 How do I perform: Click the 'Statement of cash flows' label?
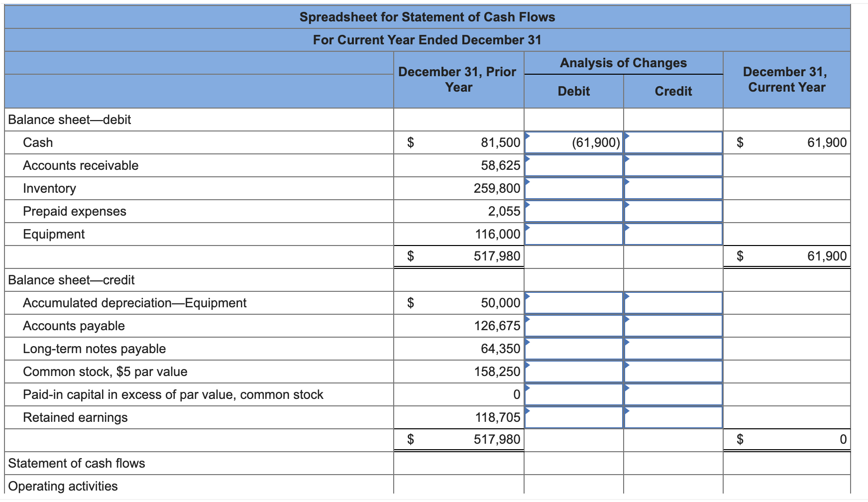click(x=77, y=463)
